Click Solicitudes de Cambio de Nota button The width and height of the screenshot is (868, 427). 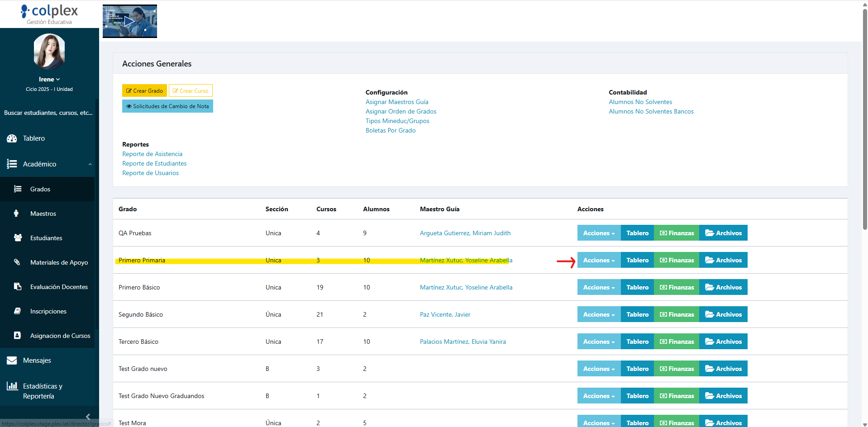(x=167, y=106)
